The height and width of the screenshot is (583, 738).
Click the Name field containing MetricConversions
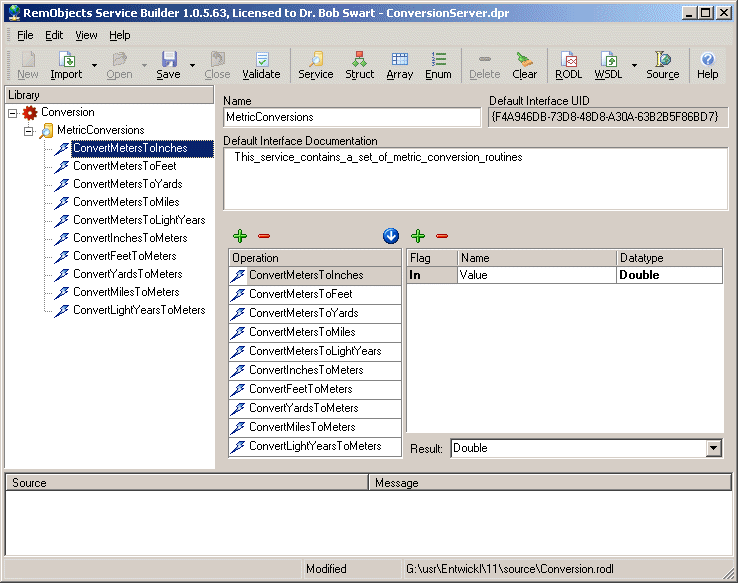coord(352,117)
